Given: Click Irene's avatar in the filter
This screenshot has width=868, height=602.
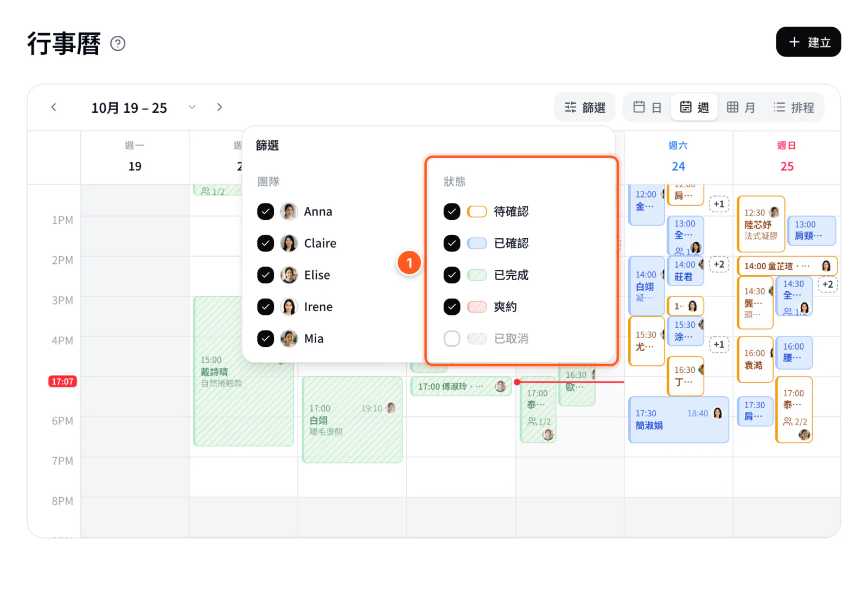Looking at the screenshot, I should 289,307.
